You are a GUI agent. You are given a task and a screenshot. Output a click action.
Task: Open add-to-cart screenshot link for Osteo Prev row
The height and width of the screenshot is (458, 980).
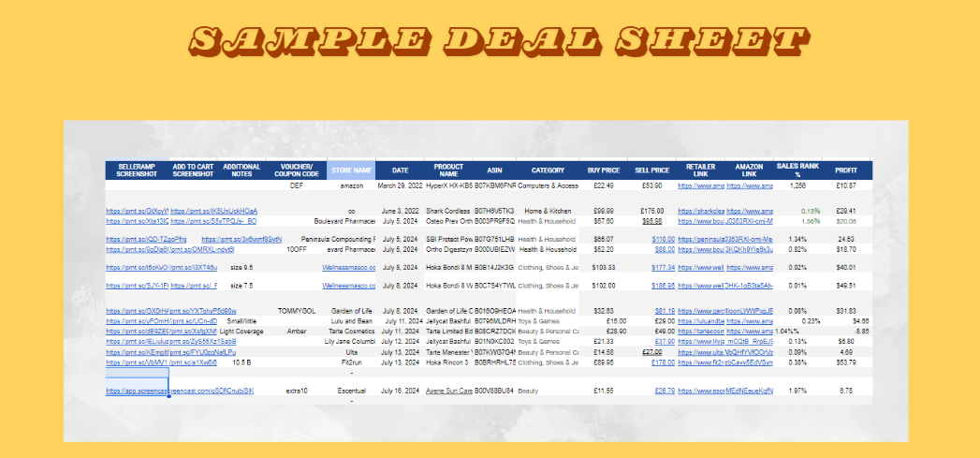213,221
